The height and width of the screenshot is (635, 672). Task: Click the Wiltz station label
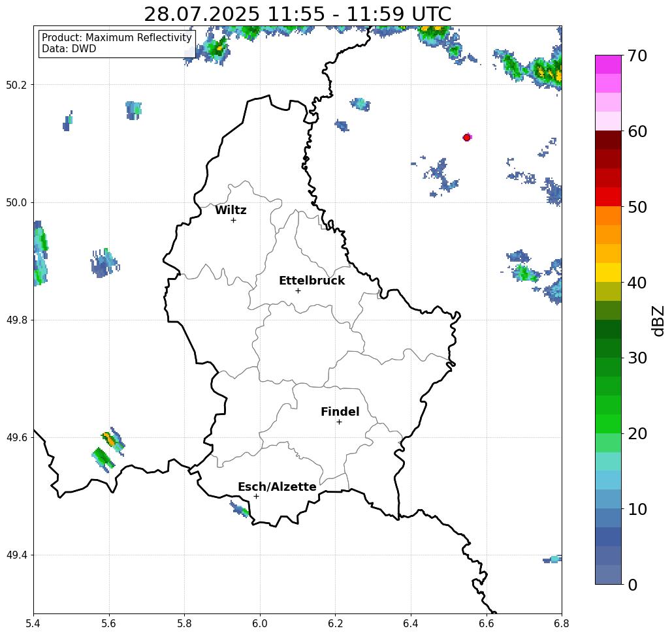point(231,210)
